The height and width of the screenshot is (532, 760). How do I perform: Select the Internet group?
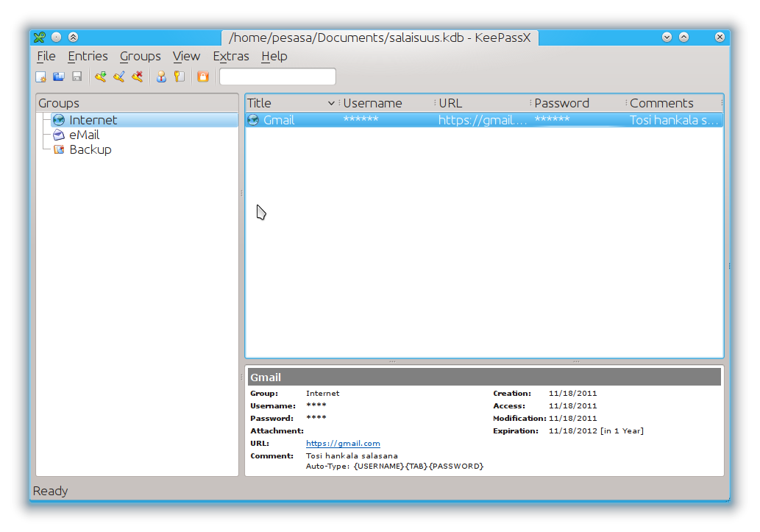click(x=93, y=120)
